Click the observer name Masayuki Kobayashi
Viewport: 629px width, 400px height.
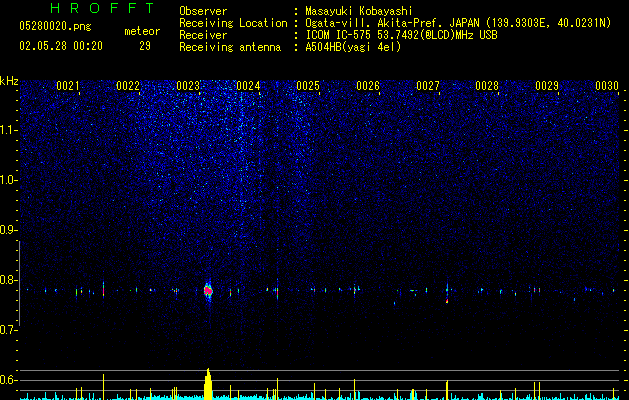coord(359,11)
